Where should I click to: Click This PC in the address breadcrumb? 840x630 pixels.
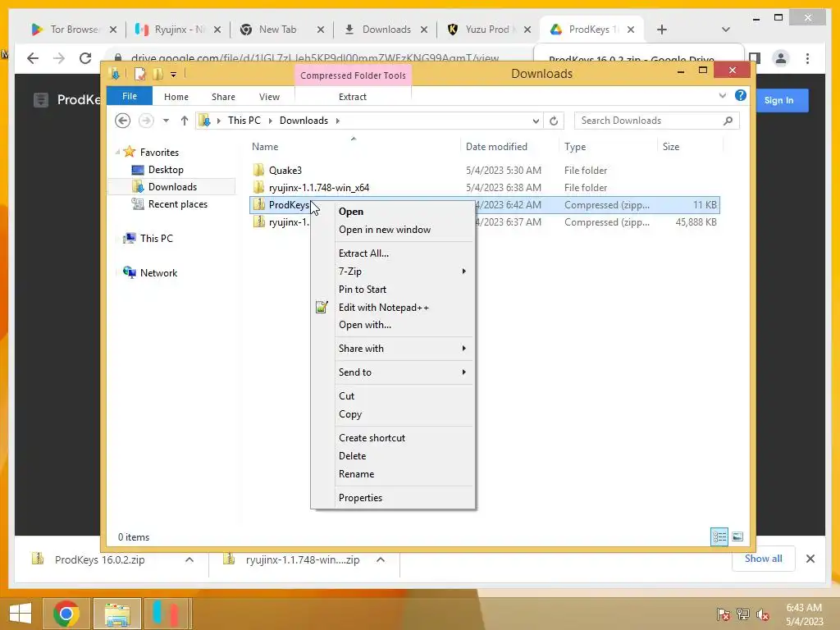pyautogui.click(x=244, y=121)
